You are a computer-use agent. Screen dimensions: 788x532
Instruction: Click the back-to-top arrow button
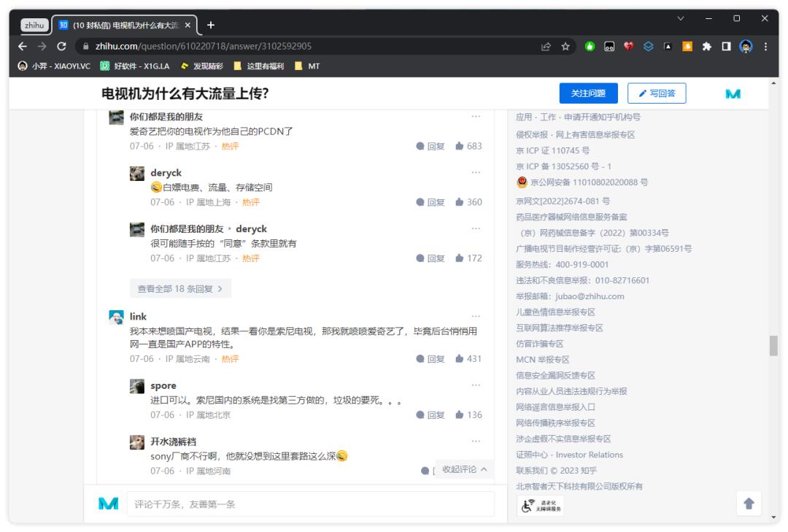749,504
